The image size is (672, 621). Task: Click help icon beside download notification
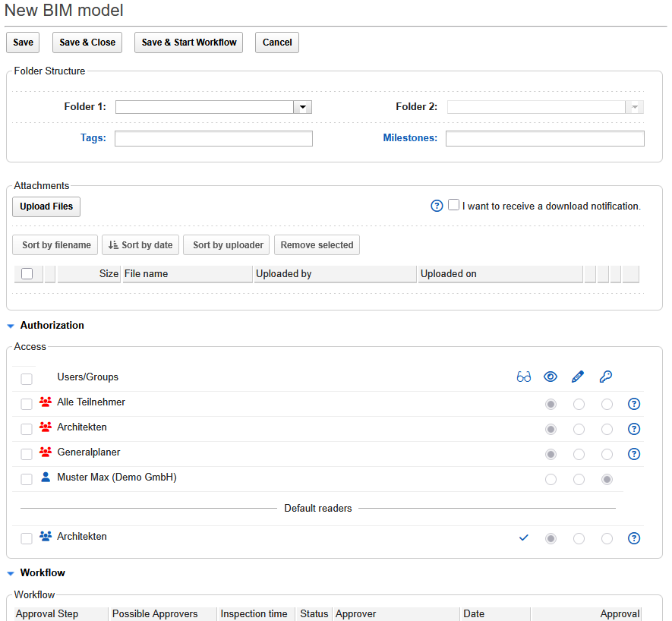click(437, 206)
